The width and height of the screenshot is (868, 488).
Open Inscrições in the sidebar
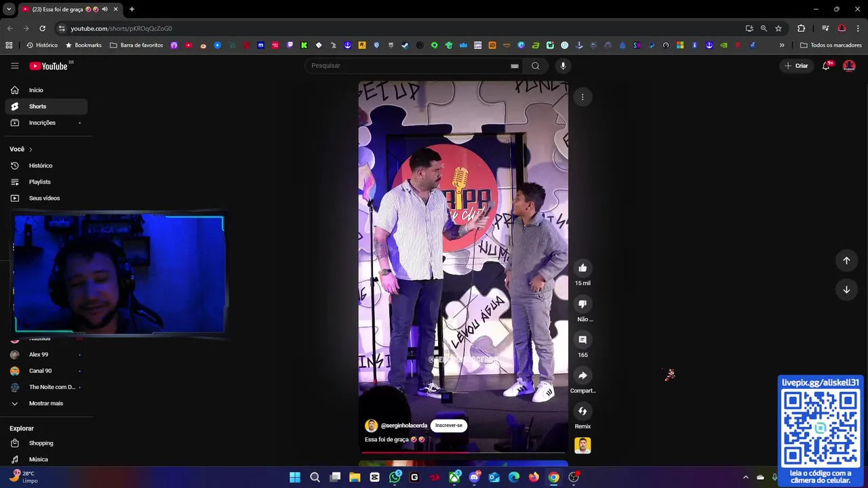(x=46, y=123)
